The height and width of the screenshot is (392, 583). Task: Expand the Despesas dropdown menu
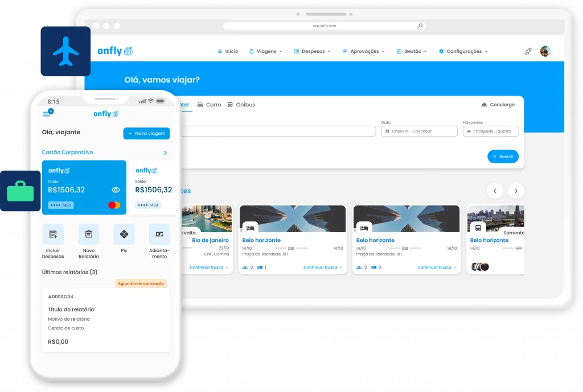point(313,51)
